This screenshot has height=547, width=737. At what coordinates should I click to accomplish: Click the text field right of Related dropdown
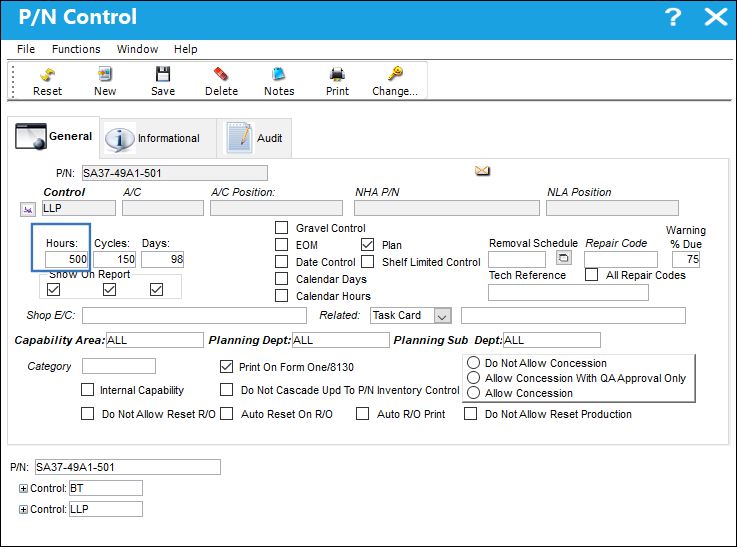[573, 315]
